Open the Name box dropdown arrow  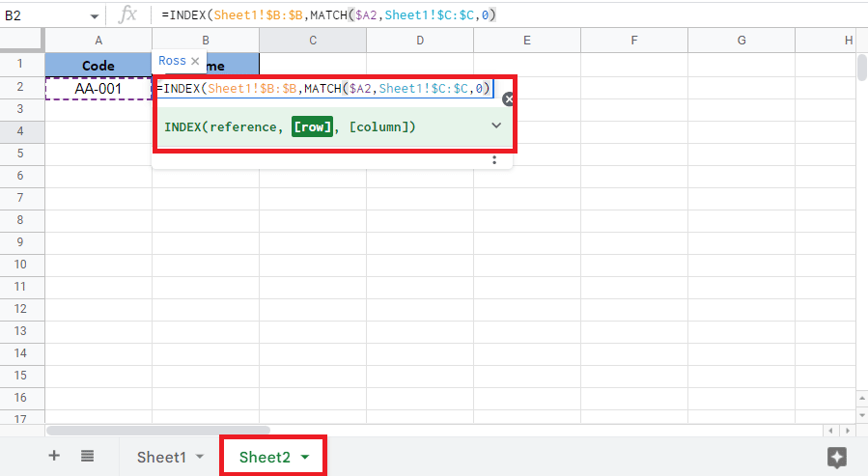click(x=94, y=16)
